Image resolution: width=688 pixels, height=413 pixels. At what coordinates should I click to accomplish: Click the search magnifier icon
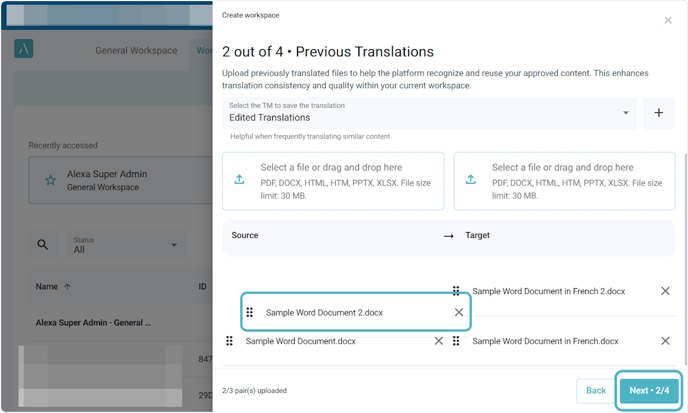click(x=42, y=244)
